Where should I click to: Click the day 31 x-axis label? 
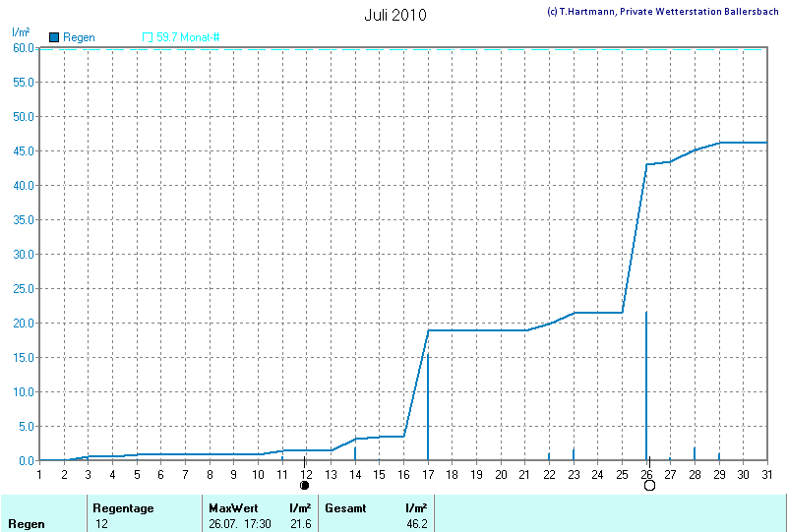765,475
